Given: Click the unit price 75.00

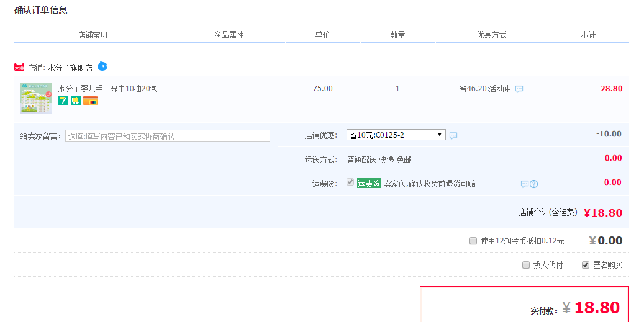Looking at the screenshot, I should pyautogui.click(x=323, y=89).
